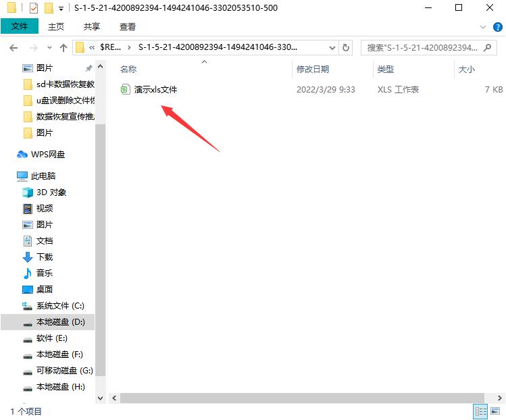Screen dimensions: 506x420
Task: Click the horizontal scrollbar right arrow
Action: pyautogui.click(x=499, y=398)
